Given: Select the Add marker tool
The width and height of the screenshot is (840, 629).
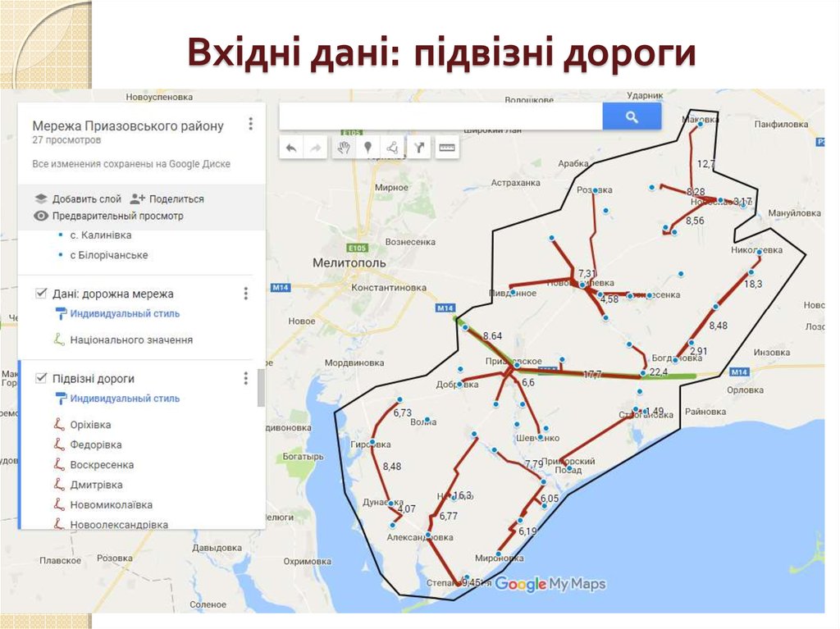Looking at the screenshot, I should 369,148.
